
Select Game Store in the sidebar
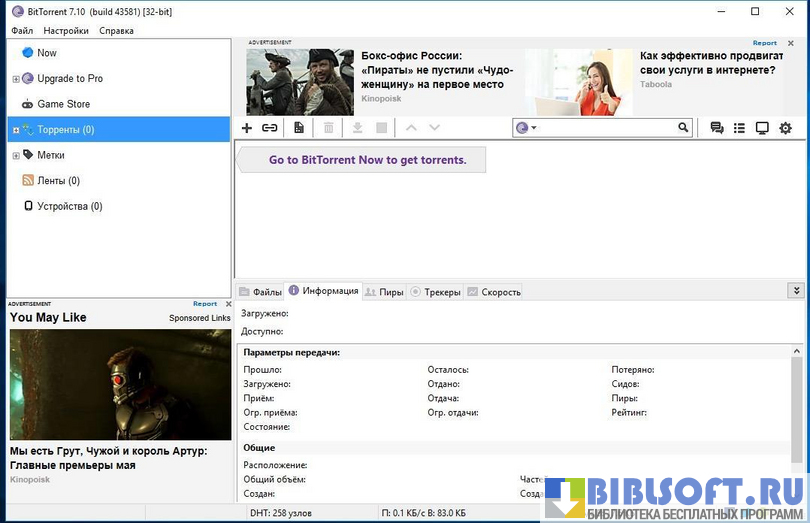[63, 104]
